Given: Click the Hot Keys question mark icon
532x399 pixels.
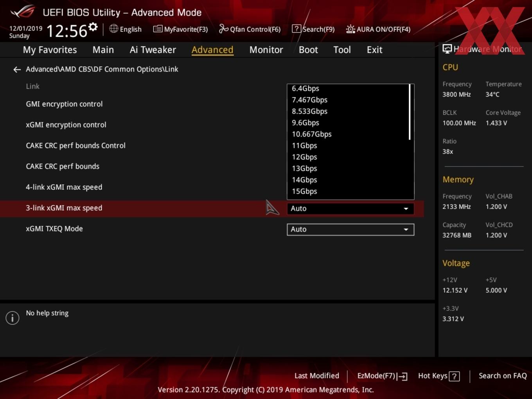Looking at the screenshot, I should pos(454,376).
